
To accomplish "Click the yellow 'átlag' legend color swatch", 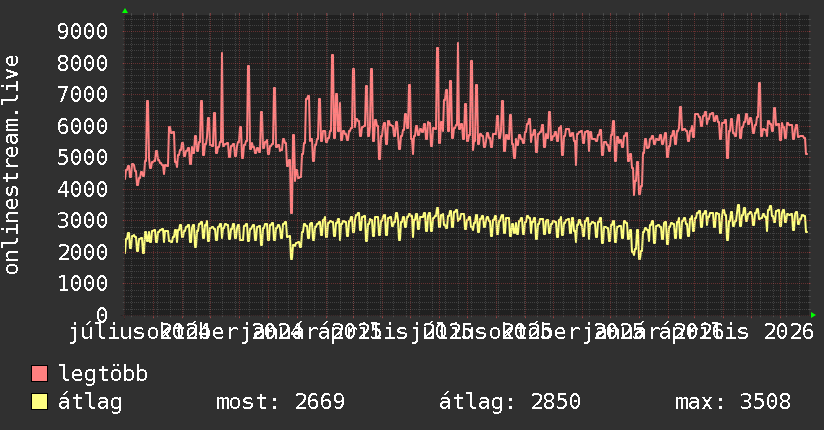I will (x=39, y=402).
